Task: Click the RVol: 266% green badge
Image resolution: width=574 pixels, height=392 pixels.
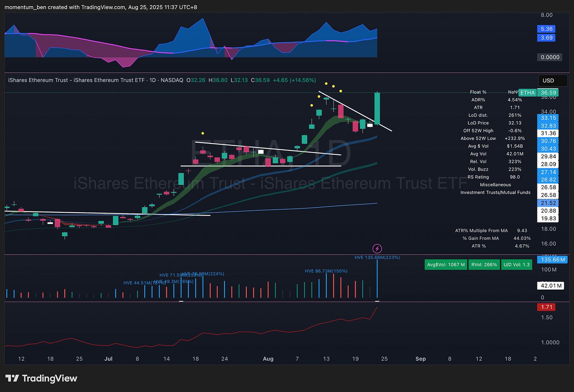Action: (484, 264)
